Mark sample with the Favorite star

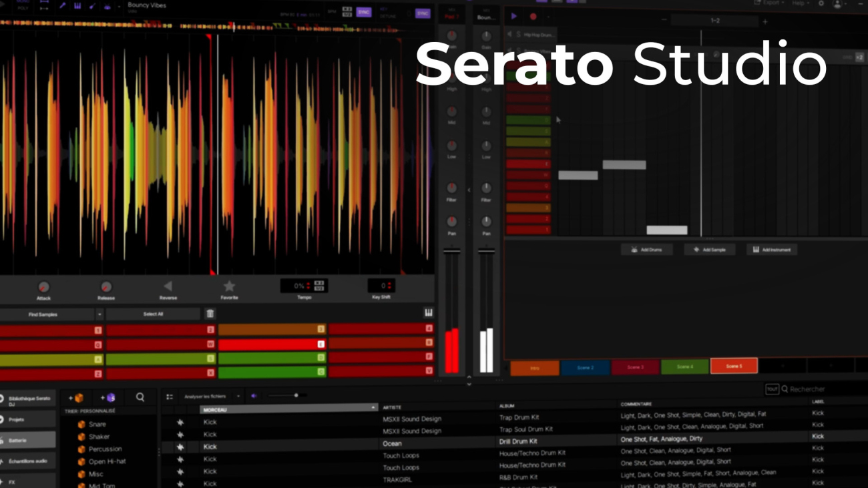229,287
